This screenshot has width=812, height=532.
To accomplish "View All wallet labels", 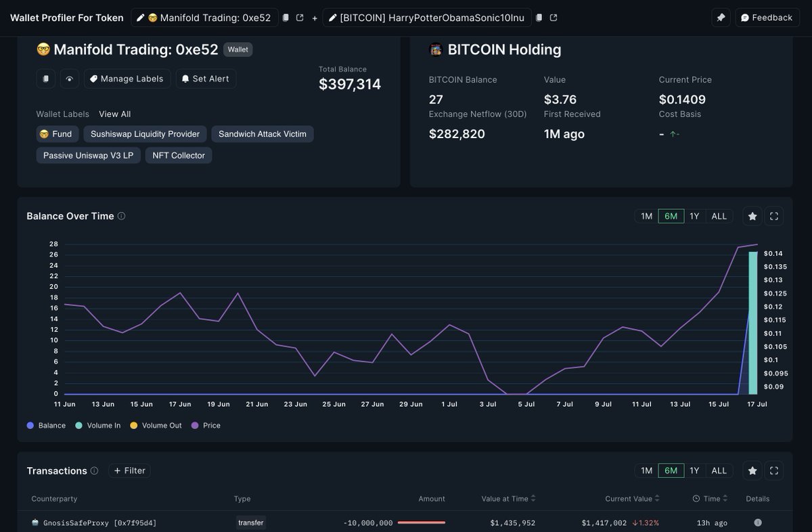I will pos(115,114).
